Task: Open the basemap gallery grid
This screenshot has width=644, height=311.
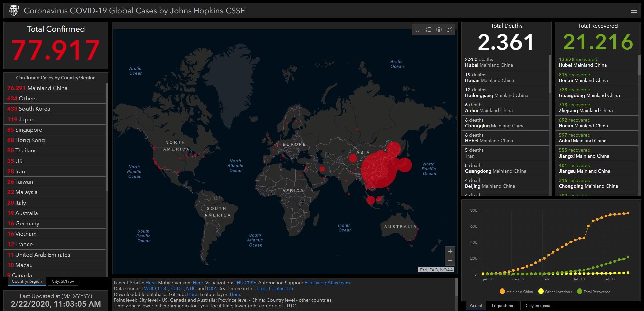Action: (450, 30)
